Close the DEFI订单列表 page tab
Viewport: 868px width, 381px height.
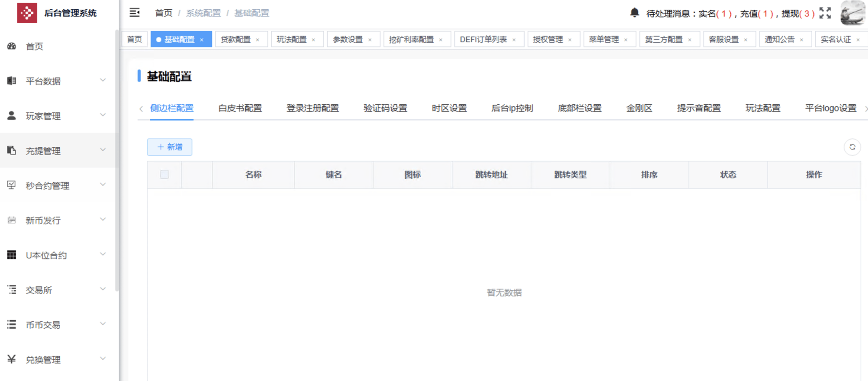point(514,40)
